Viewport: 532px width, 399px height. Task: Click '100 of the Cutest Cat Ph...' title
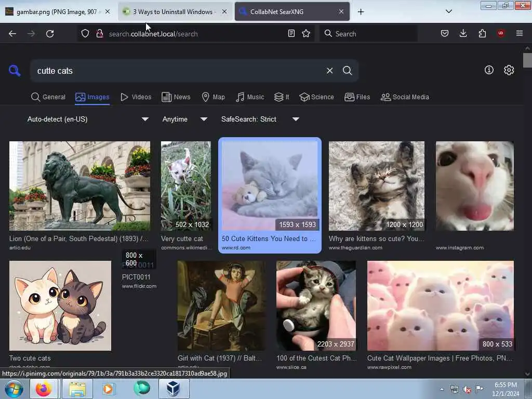(316, 358)
